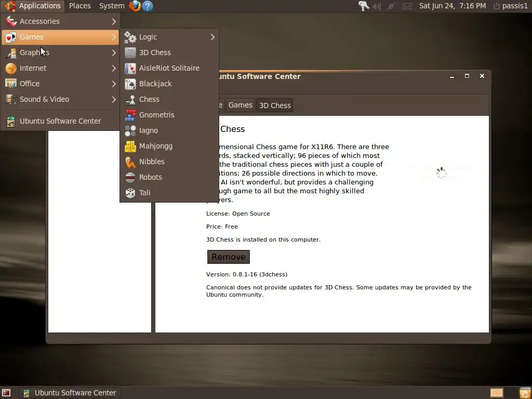Open the Help icon in panel

pyautogui.click(x=148, y=6)
